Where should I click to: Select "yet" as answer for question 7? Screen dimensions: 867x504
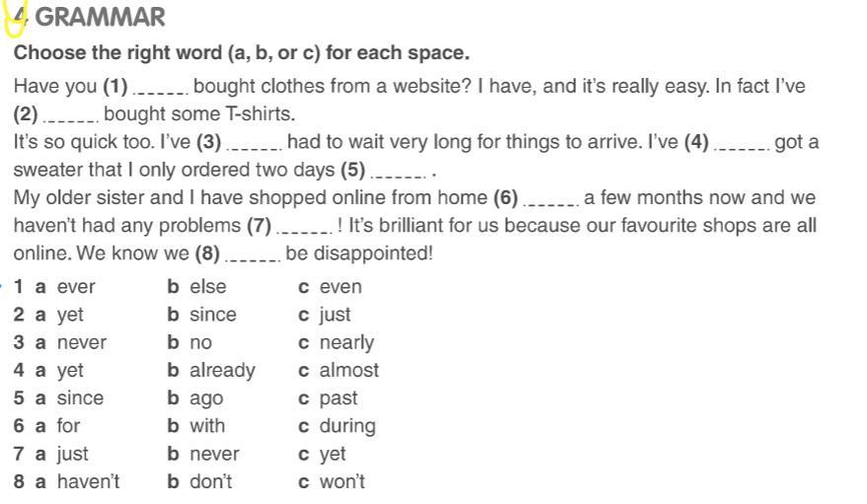click(332, 454)
